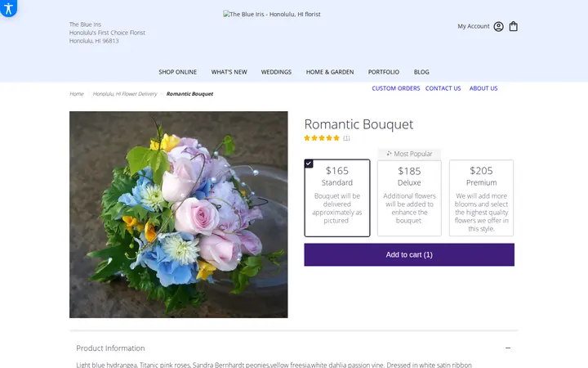Click the Honolulu, HI 96813 address text
Screen dimensions: 588x368
tap(94, 41)
